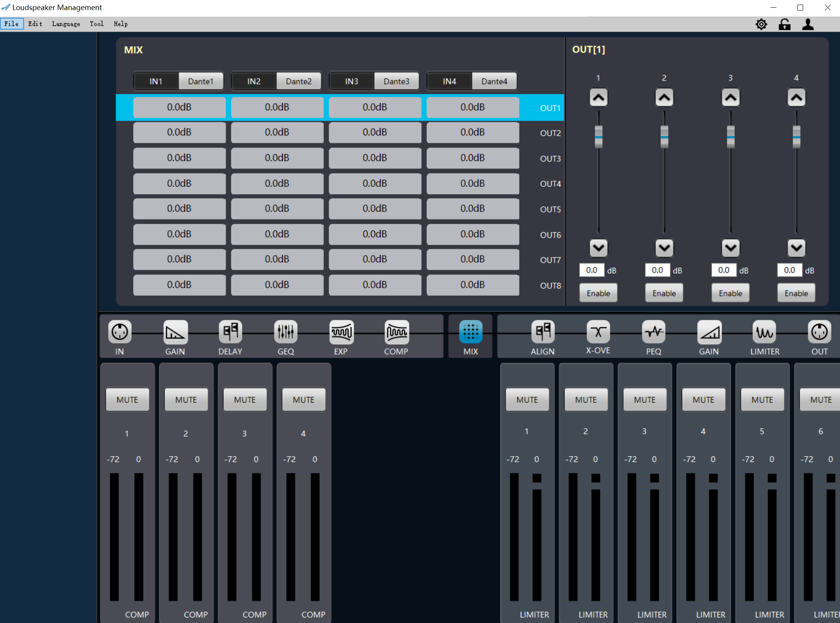Mute output channel 3

(x=644, y=399)
